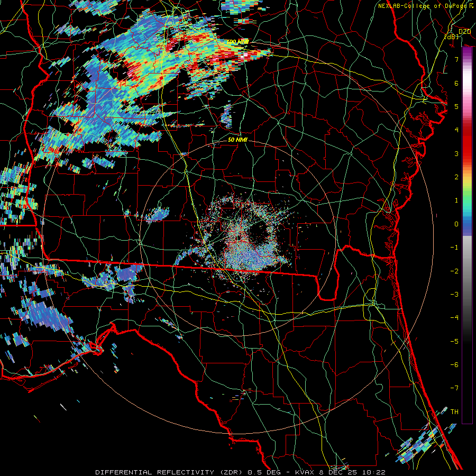Click the -3 value on scale
Viewport: 476px width, 476px height.
coord(454,295)
